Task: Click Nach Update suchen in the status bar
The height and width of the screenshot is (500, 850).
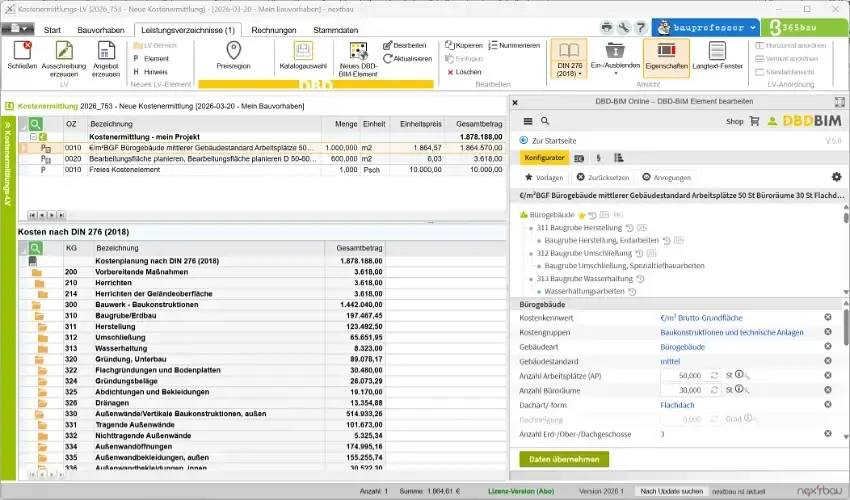Action: (x=671, y=491)
